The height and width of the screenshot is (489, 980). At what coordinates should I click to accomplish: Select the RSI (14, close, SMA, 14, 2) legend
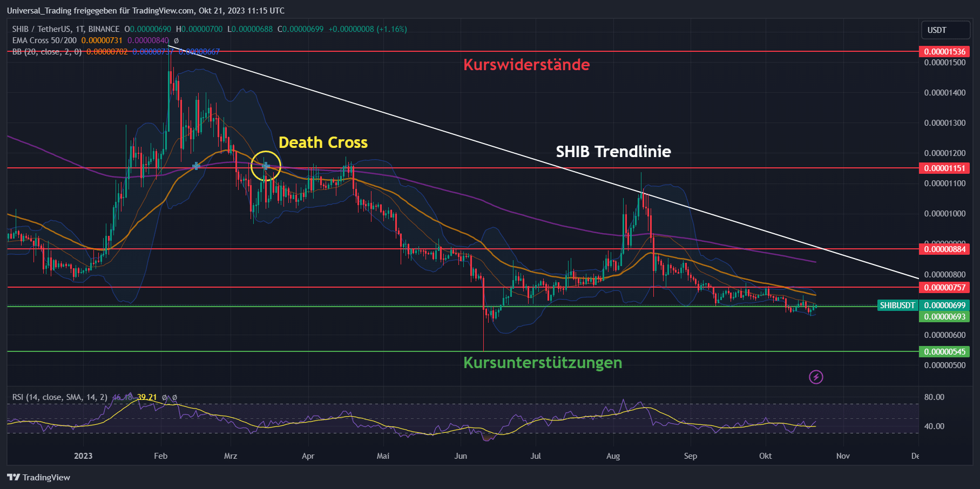[x=60, y=397]
